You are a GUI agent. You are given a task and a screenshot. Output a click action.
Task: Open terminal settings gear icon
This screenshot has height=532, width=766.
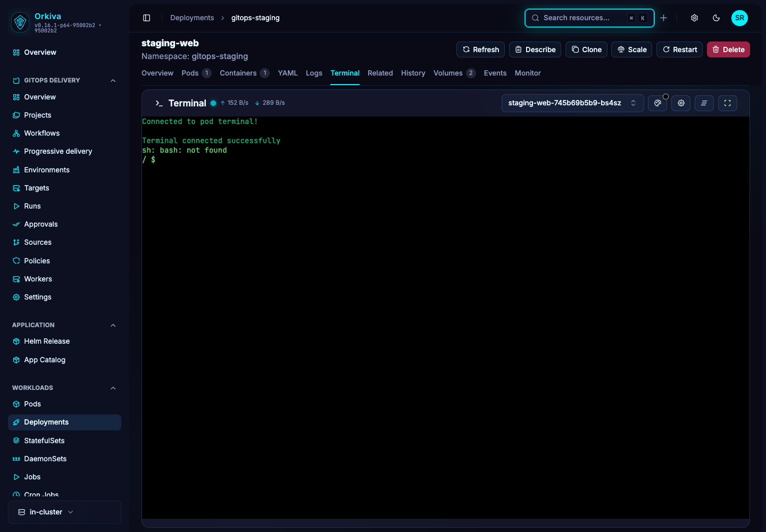pos(681,103)
